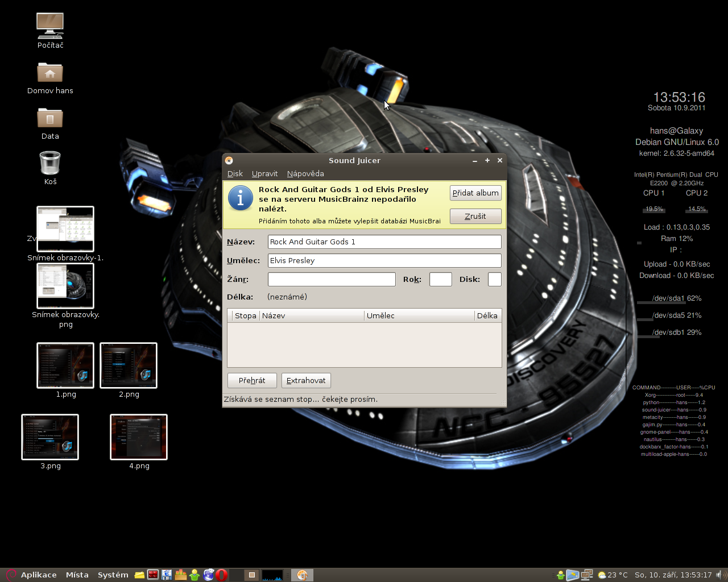Open the Místa panel menu
The height and width of the screenshot is (582, 728).
pyautogui.click(x=77, y=575)
